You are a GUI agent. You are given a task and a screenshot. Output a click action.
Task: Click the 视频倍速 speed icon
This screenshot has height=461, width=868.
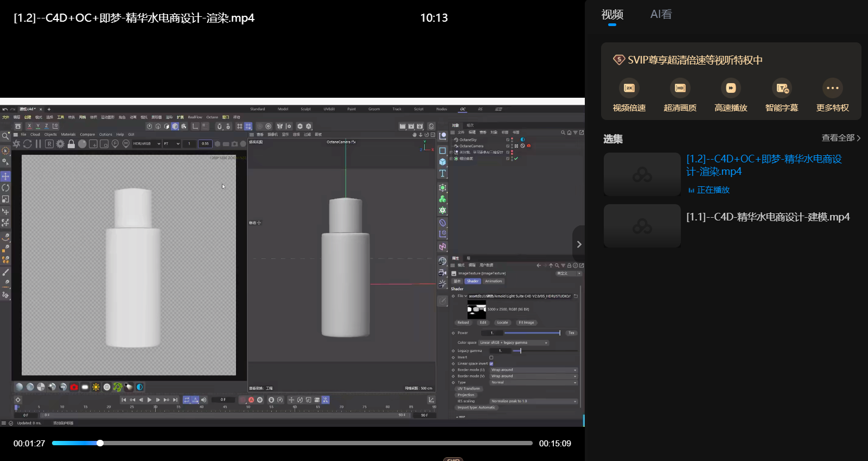click(x=629, y=88)
